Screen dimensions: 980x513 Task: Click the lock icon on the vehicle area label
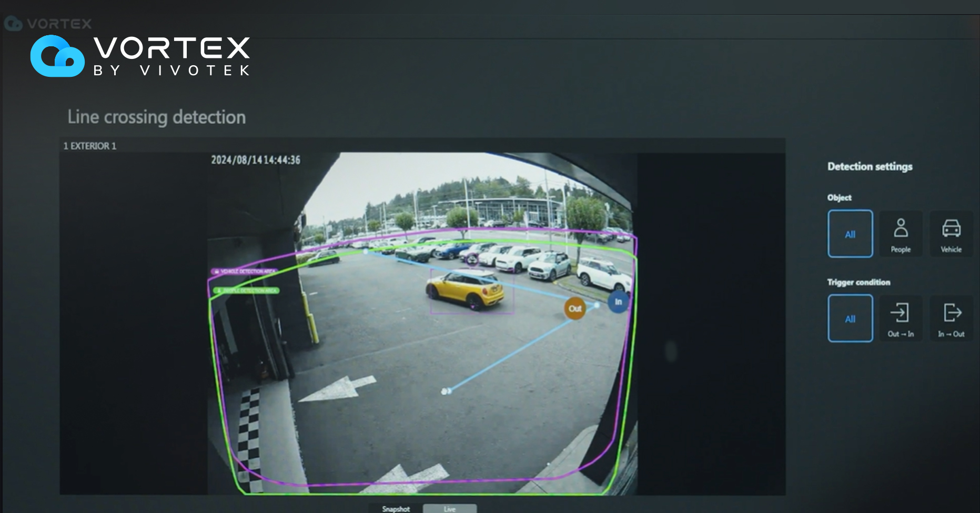[x=216, y=271]
